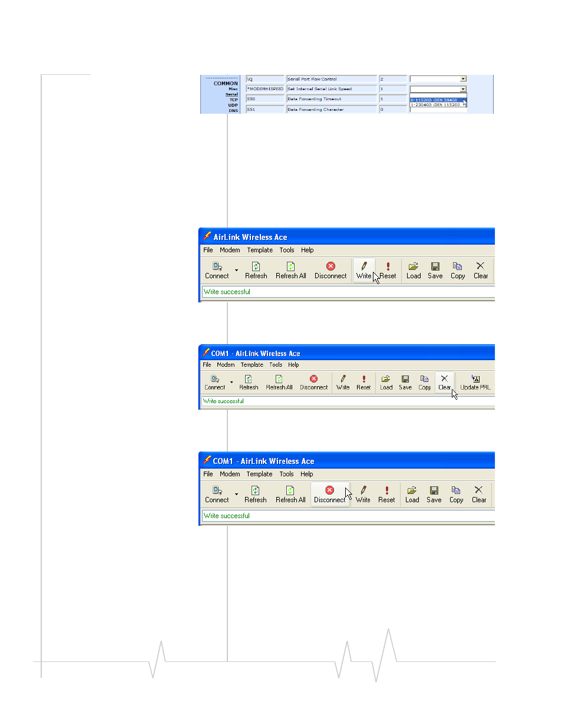Click value field of Serial Port Flow Control
The width and height of the screenshot is (562, 728).
coord(393,79)
